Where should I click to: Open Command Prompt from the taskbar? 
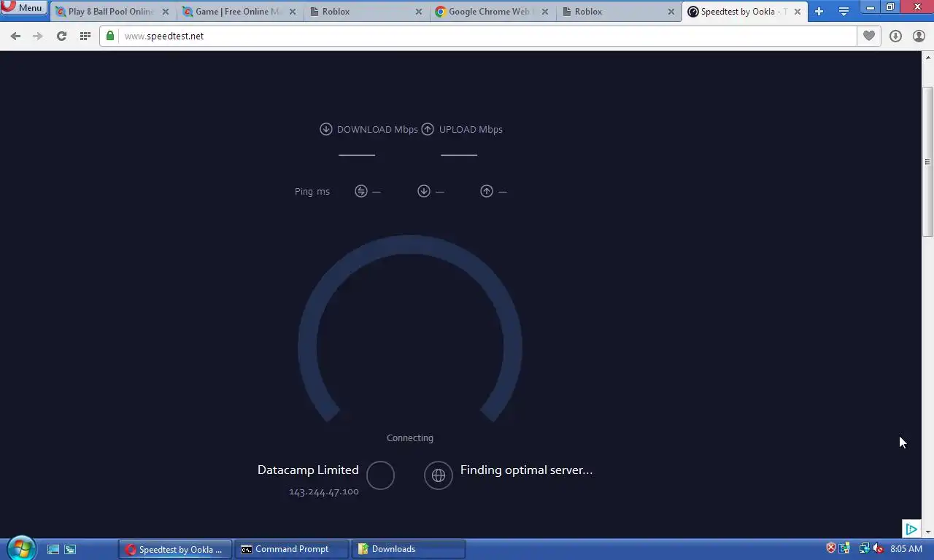coord(292,549)
